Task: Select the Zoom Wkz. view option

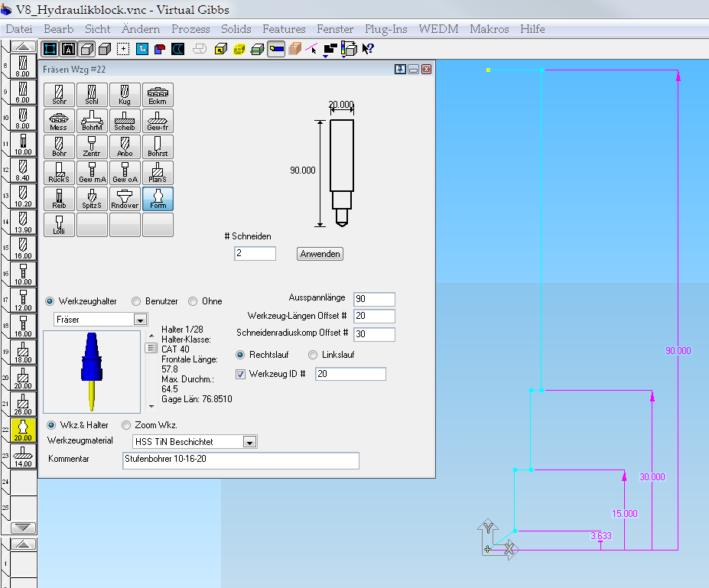Action: pyautogui.click(x=126, y=425)
